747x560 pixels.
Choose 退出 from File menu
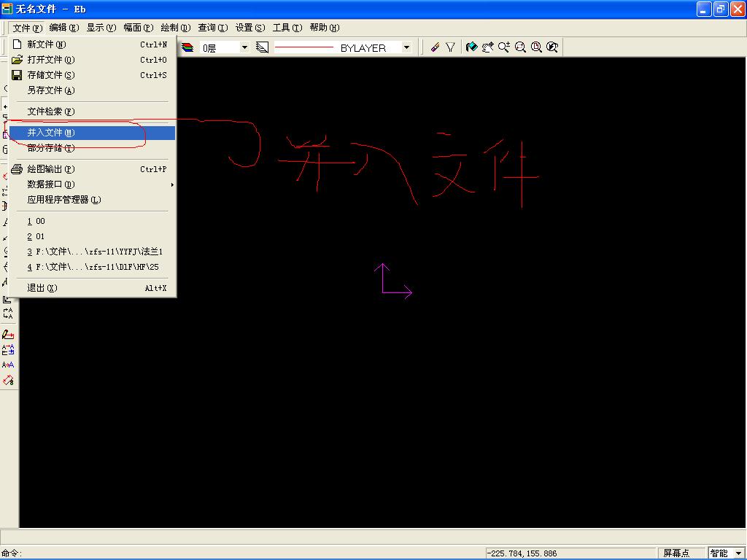[x=93, y=287]
